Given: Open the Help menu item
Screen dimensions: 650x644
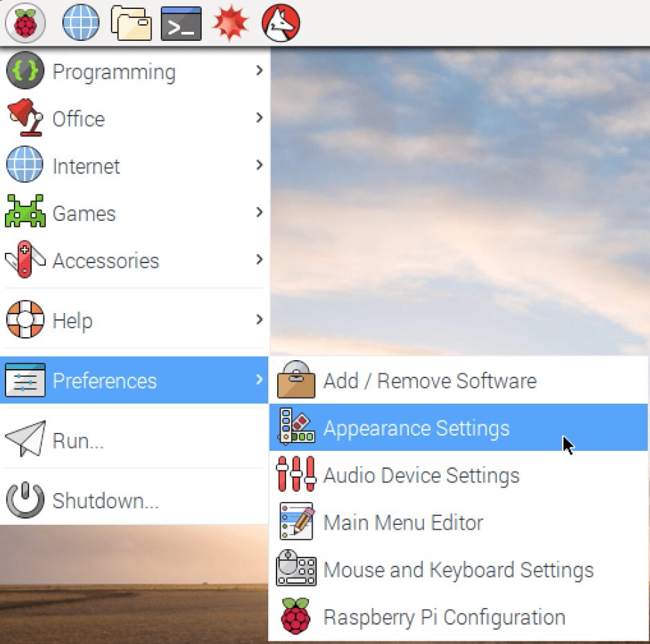Looking at the screenshot, I should point(72,321).
